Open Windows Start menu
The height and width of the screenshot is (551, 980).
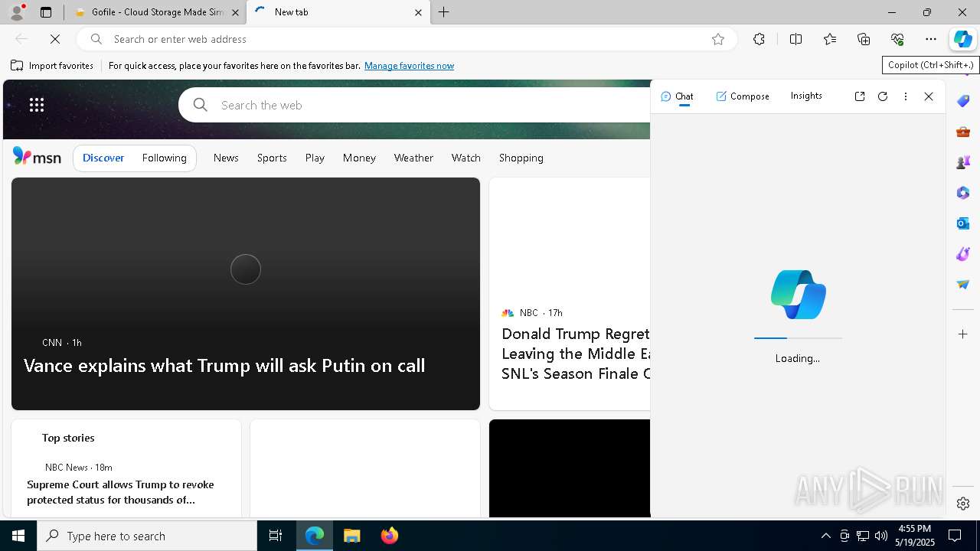[x=18, y=536]
